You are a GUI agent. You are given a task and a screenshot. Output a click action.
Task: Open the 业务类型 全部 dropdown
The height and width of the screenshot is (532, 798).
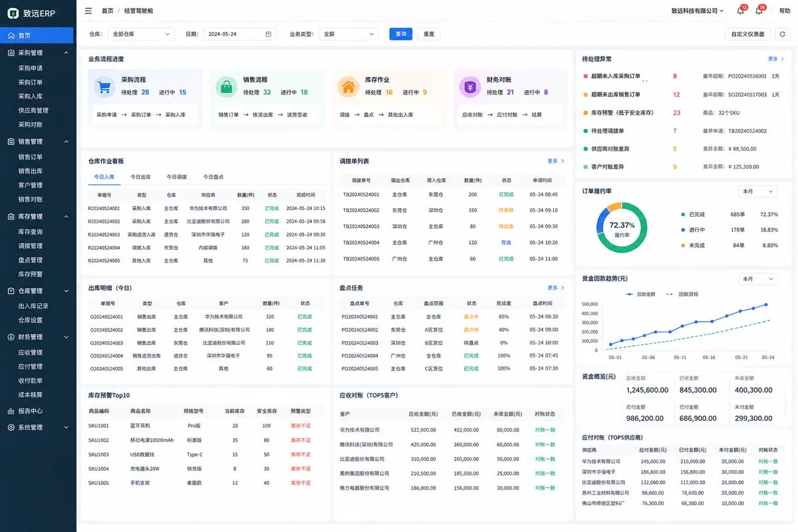tap(349, 34)
